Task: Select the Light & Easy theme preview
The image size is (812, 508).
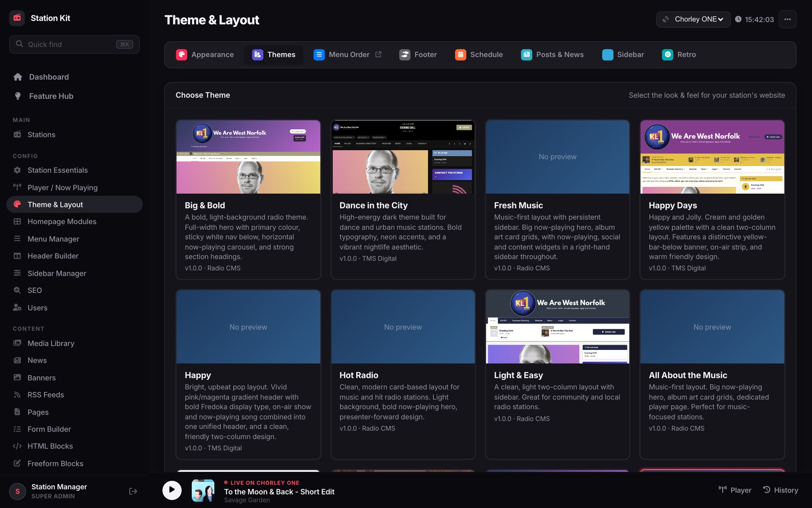Action: (558, 327)
